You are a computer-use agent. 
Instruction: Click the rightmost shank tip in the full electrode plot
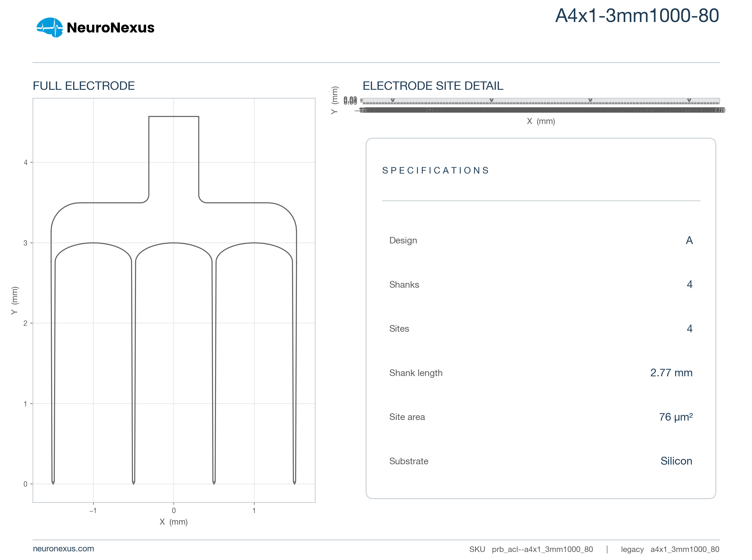(x=294, y=482)
